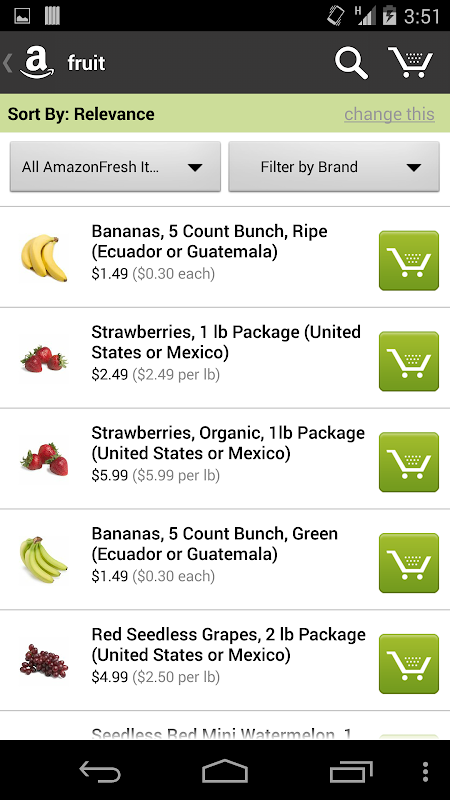Open the Filter by Brand dropdown
The width and height of the screenshot is (450, 800).
334,167
